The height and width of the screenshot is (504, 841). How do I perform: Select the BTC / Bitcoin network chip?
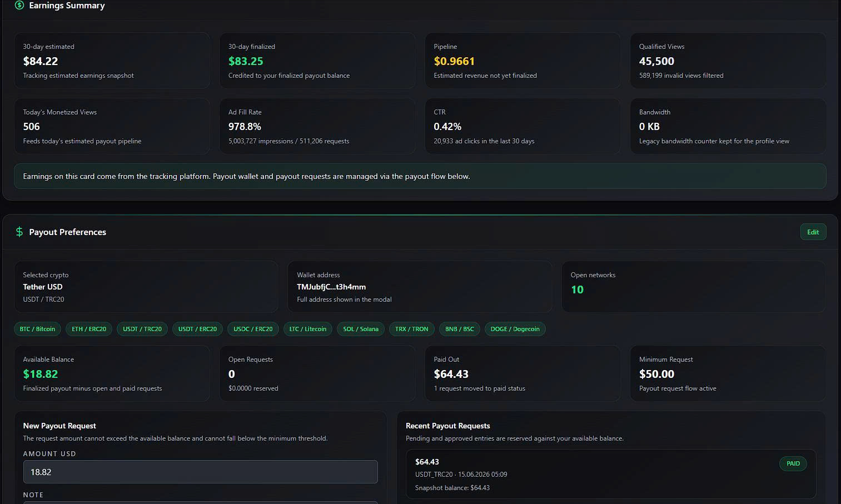[37, 329]
